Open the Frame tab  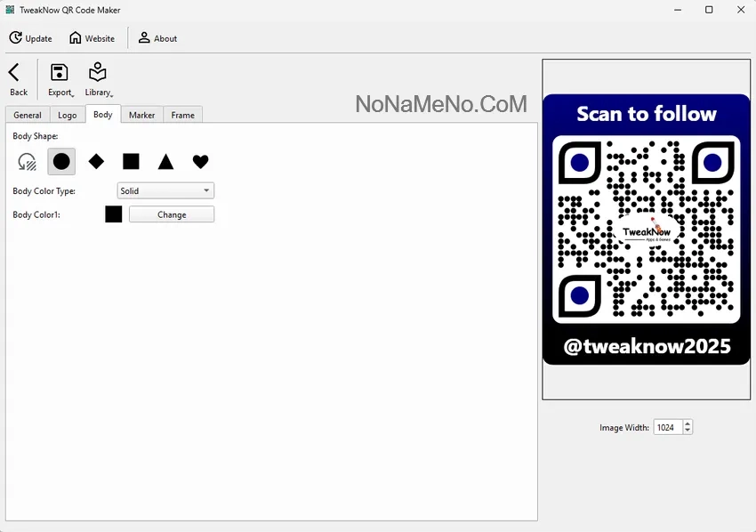click(x=182, y=115)
